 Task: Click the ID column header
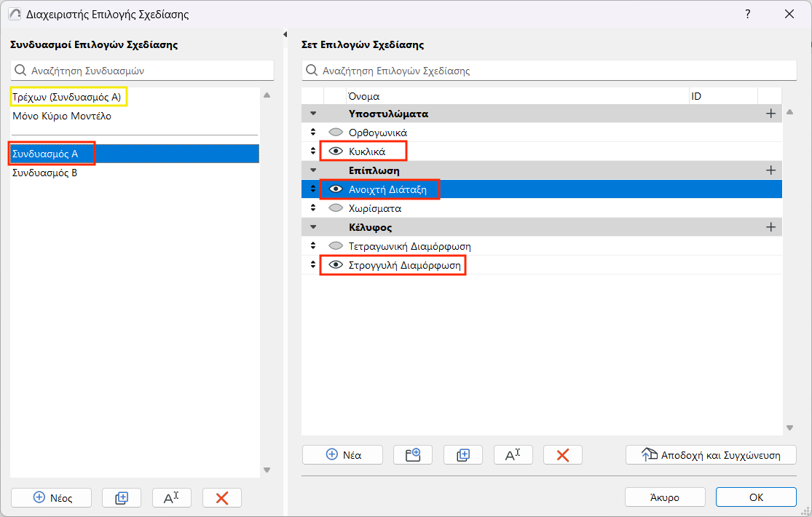(723, 96)
